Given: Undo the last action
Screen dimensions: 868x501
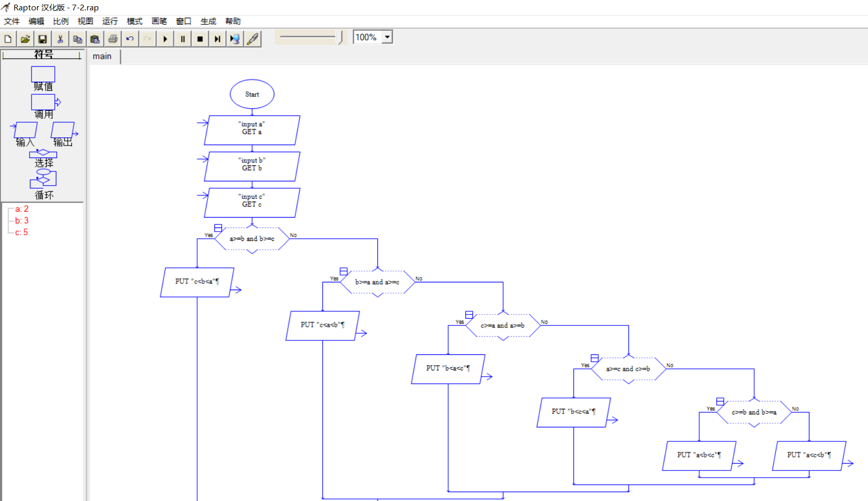Looking at the screenshot, I should tap(130, 39).
